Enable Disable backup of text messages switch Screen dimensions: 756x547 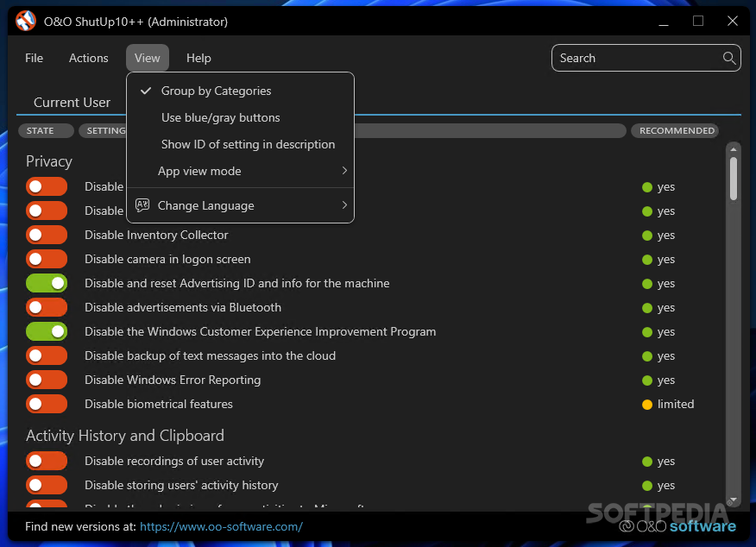[x=47, y=355]
